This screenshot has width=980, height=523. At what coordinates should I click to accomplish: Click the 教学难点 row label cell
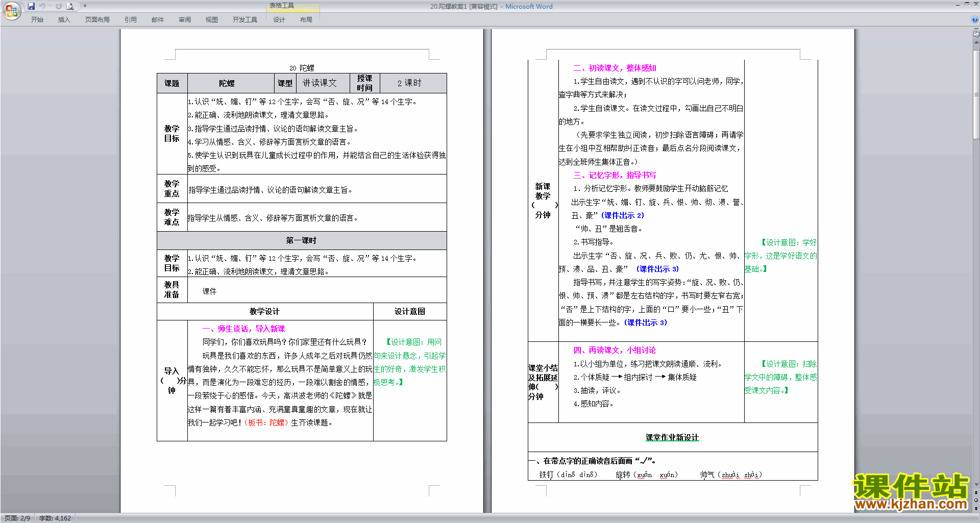click(172, 217)
